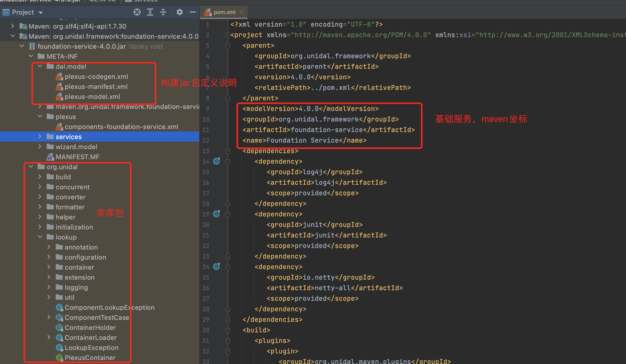Screen dimensions: 626x364
Task: Click the locate/select opened file target icon
Action: pyautogui.click(x=137, y=12)
